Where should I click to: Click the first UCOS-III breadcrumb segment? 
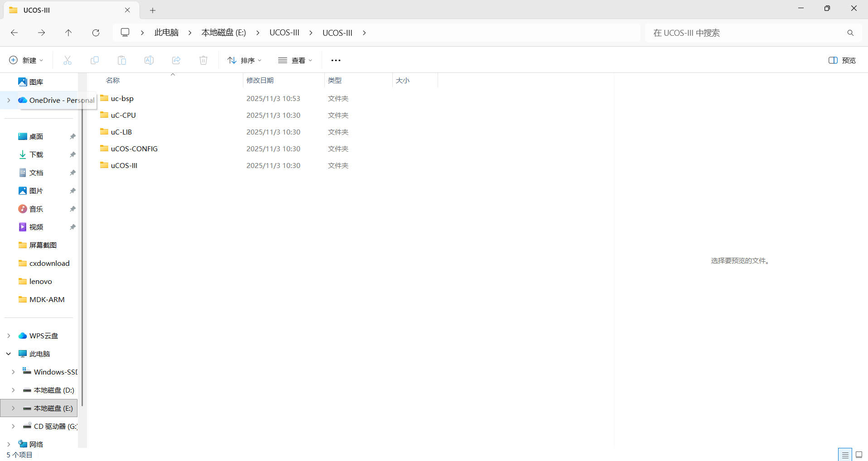click(x=285, y=33)
